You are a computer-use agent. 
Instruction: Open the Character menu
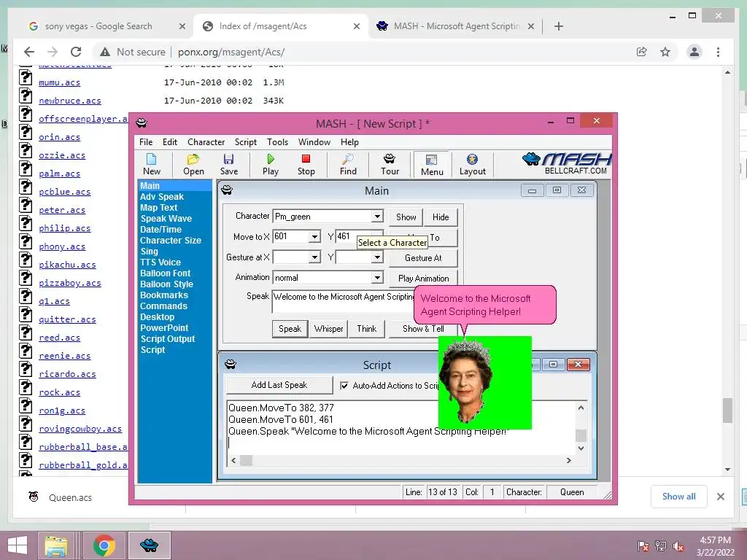(x=206, y=142)
